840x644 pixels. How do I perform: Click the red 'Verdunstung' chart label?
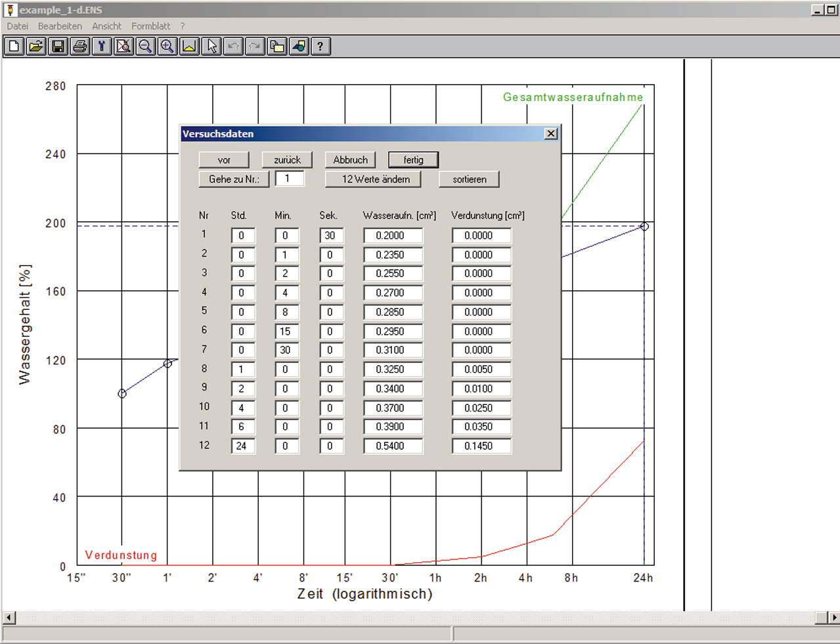(121, 555)
